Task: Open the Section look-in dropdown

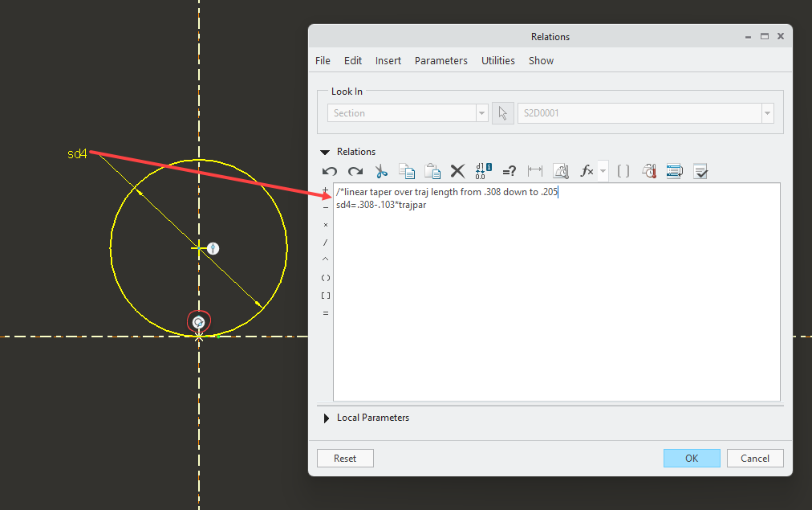Action: [x=481, y=112]
